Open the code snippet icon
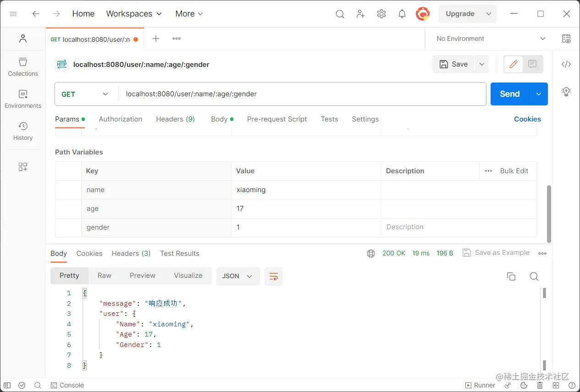Viewport: 580px width, 392px height. (x=566, y=64)
